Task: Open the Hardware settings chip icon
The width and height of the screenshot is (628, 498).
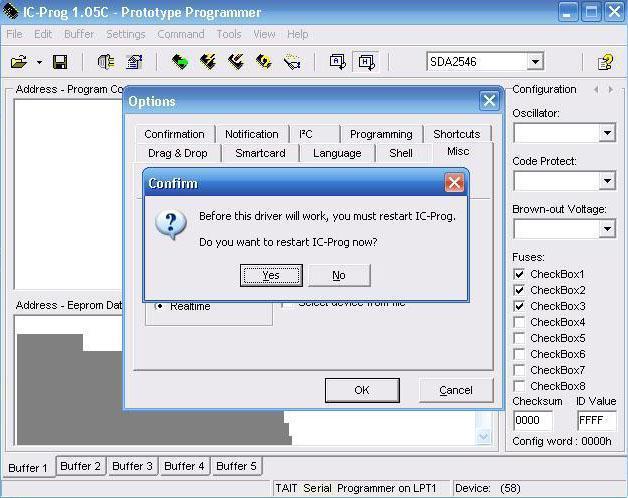Action: (x=106, y=62)
